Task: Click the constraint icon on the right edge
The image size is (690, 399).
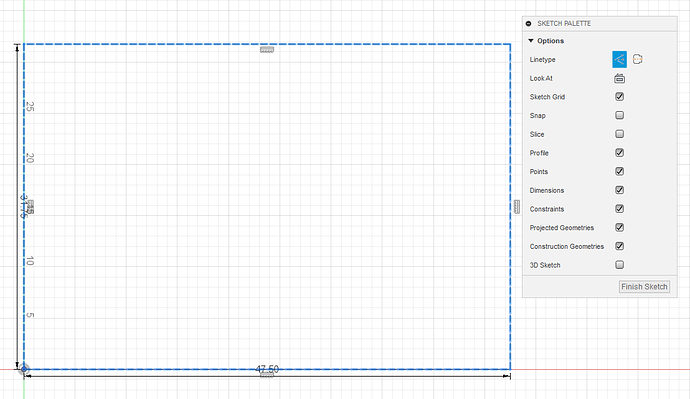Action: click(517, 207)
